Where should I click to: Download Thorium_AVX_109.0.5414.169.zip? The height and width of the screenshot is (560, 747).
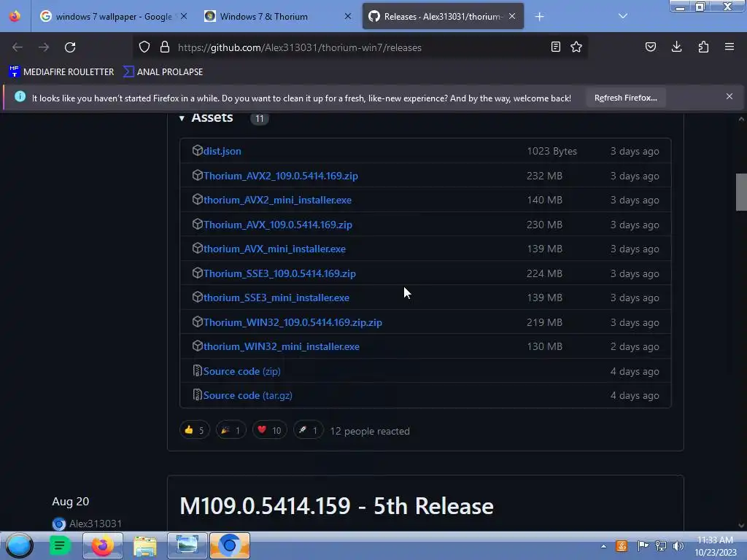coord(278,225)
